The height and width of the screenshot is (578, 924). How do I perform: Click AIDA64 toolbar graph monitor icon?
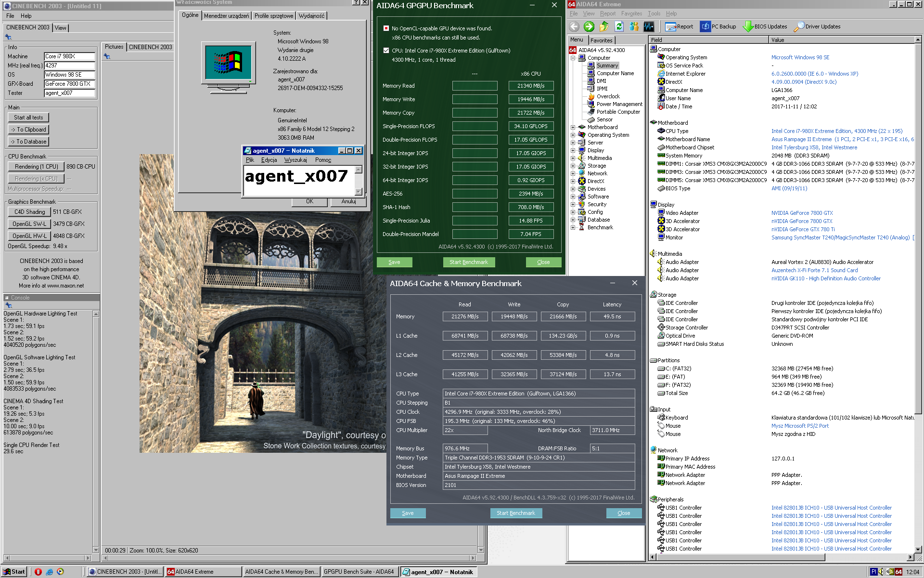pos(649,26)
